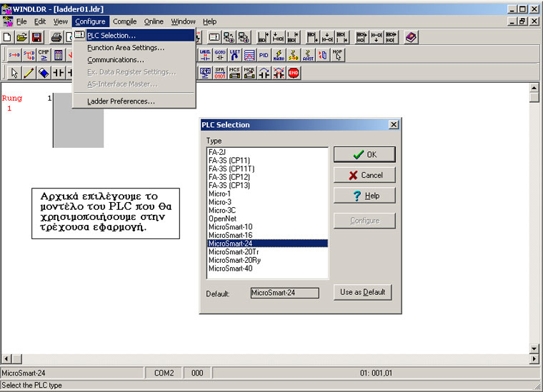Screen dimensions: 543x392
Task: Click Cancel in PLC Selection dialog
Action: pos(364,175)
